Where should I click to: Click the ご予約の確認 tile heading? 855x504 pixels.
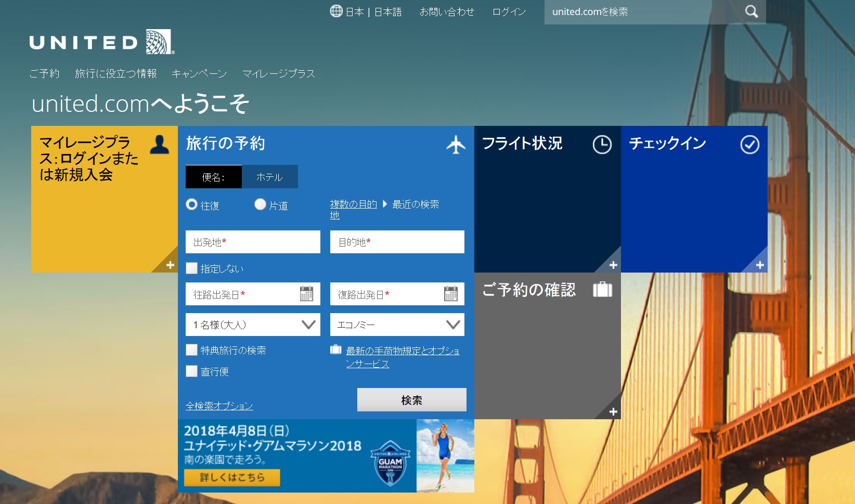click(529, 290)
